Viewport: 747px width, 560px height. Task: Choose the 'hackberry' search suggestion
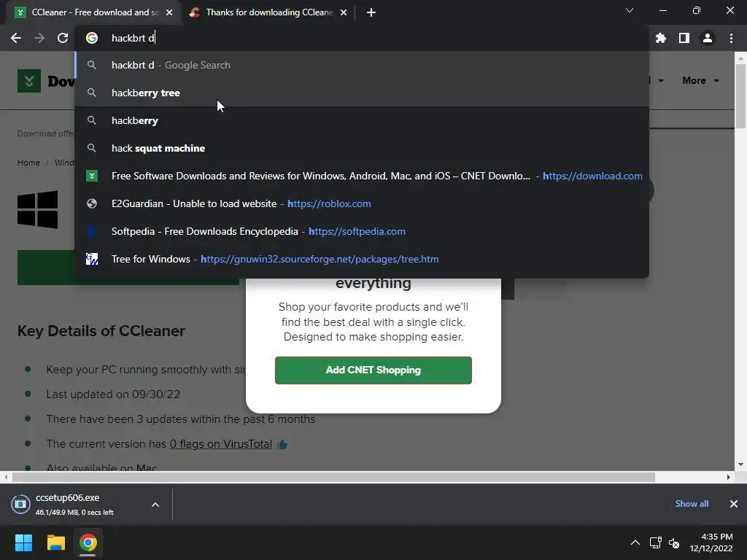(362, 120)
